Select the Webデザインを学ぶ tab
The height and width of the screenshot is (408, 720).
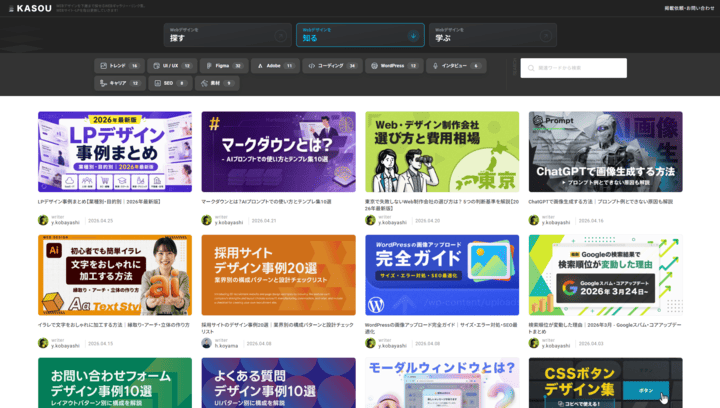pyautogui.click(x=493, y=35)
